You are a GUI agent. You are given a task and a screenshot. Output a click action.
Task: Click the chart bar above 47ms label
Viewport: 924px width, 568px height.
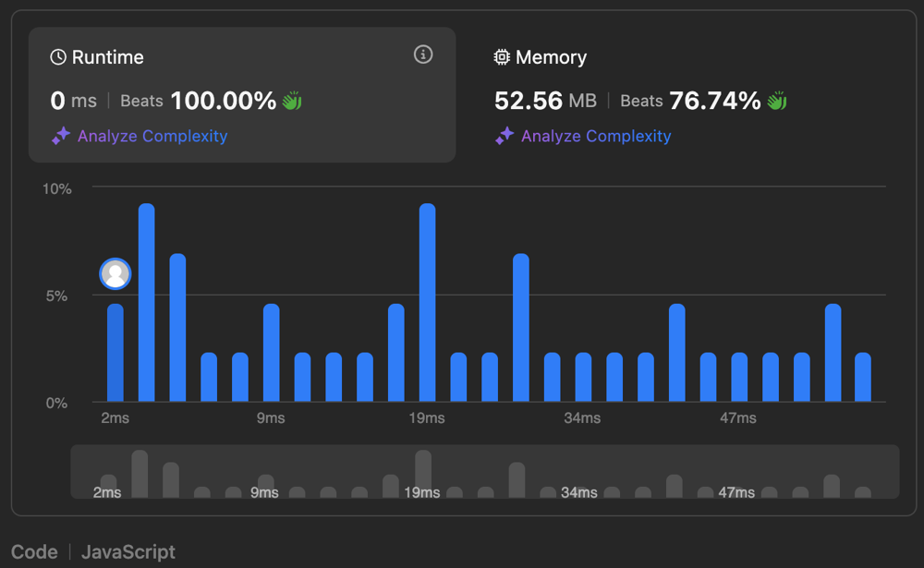click(738, 377)
